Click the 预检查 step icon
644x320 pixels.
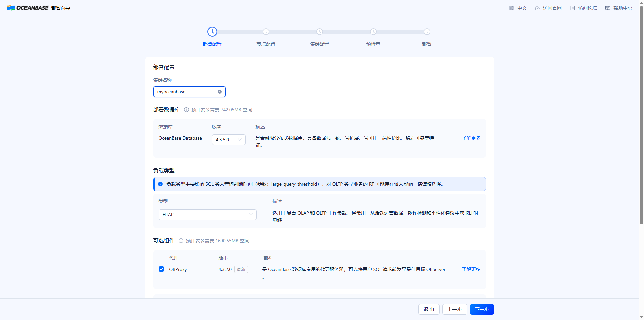(373, 32)
